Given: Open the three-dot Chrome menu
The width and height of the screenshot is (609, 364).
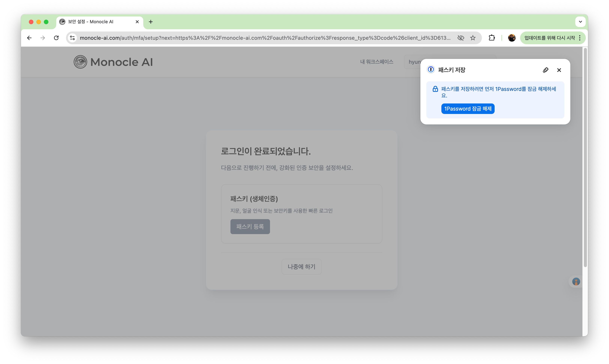Looking at the screenshot, I should (x=580, y=38).
